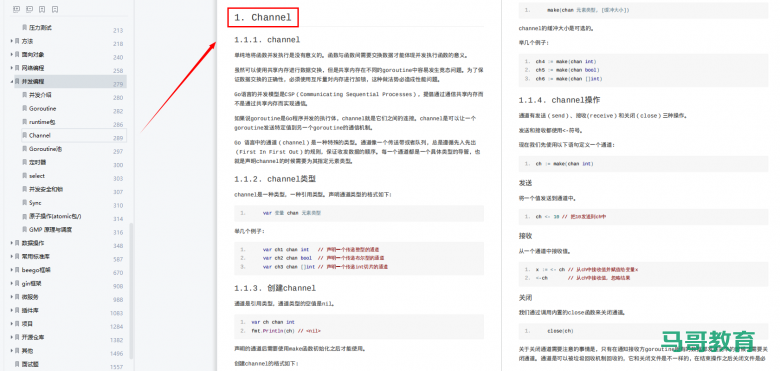The image size is (780, 371).
Task: Expand the gin框架 bookmark section
Action: (x=11, y=283)
